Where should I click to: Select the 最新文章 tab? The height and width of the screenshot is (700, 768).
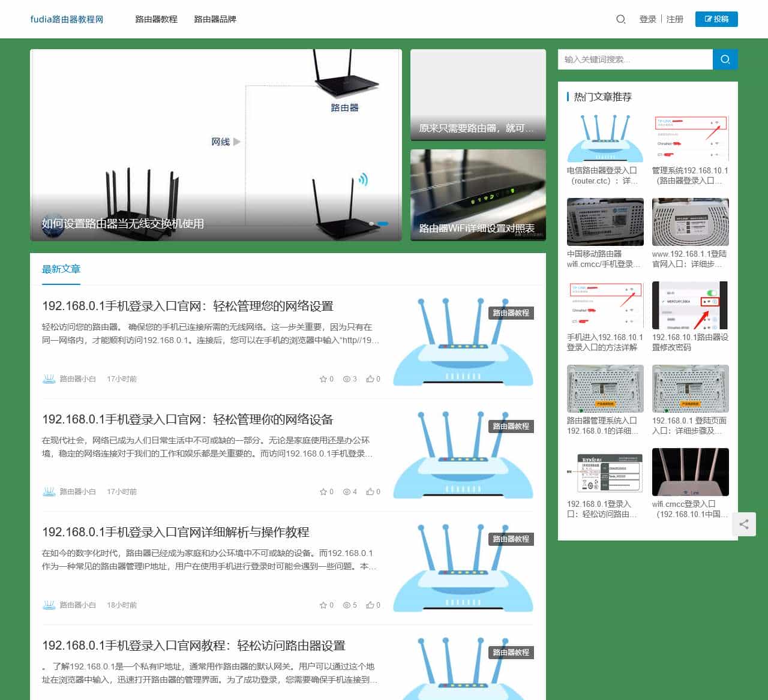(x=61, y=269)
